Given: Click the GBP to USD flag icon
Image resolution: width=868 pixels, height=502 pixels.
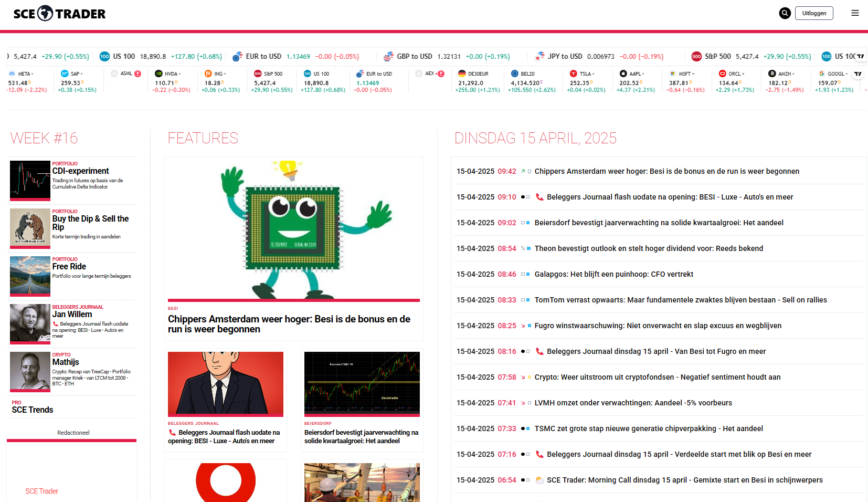Looking at the screenshot, I should pos(388,56).
